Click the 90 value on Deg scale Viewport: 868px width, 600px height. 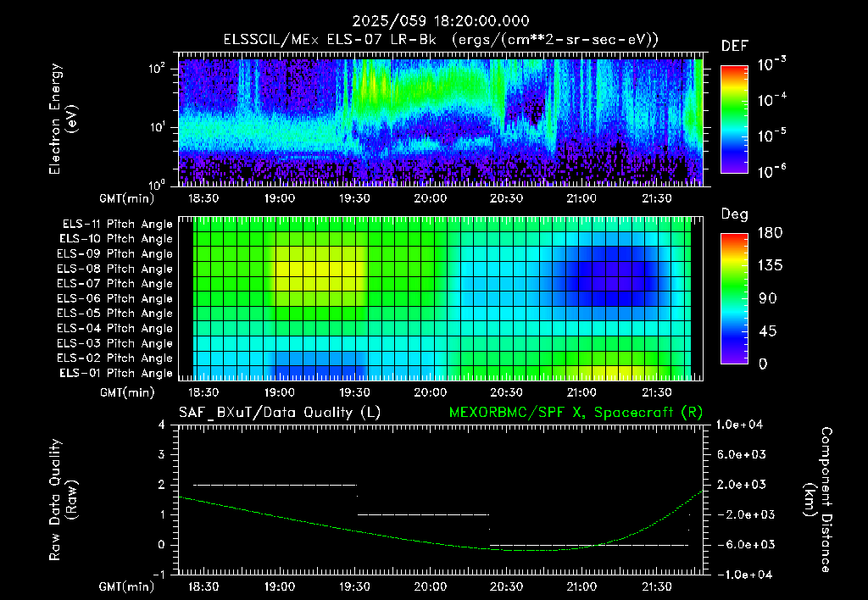tap(768, 299)
